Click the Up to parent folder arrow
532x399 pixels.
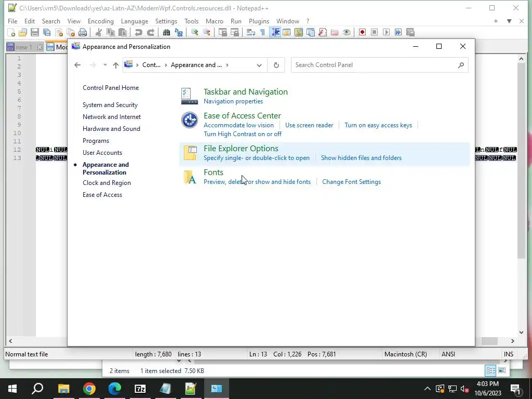coord(116,65)
